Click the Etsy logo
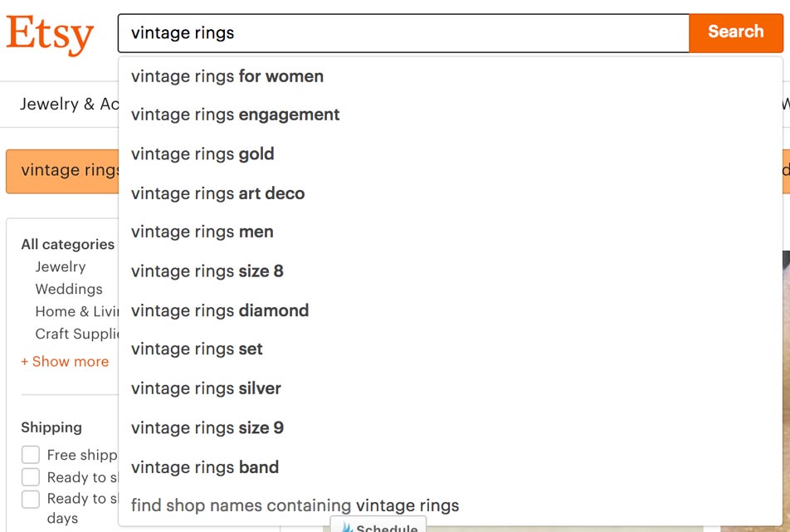This screenshot has width=790, height=532. point(50,34)
